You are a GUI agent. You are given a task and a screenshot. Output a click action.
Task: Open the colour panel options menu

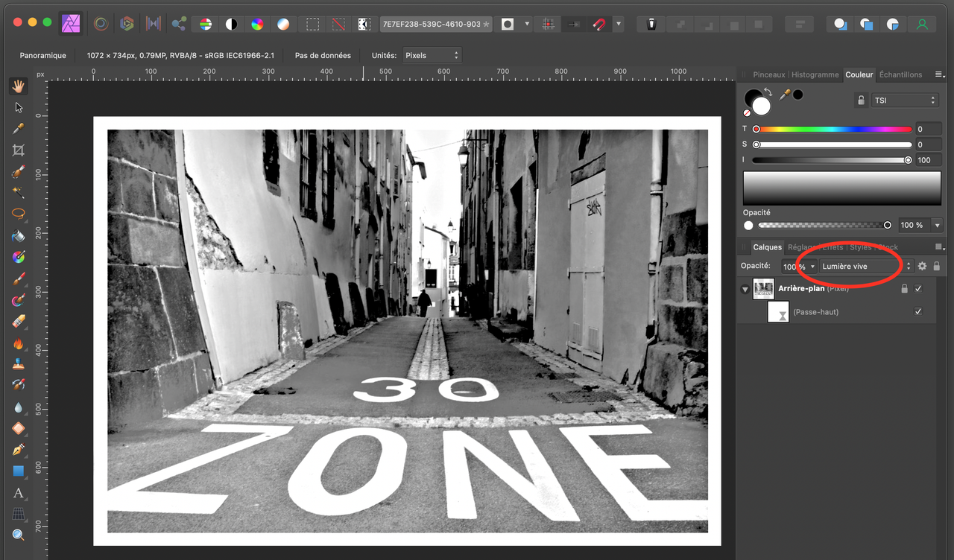pyautogui.click(x=939, y=74)
